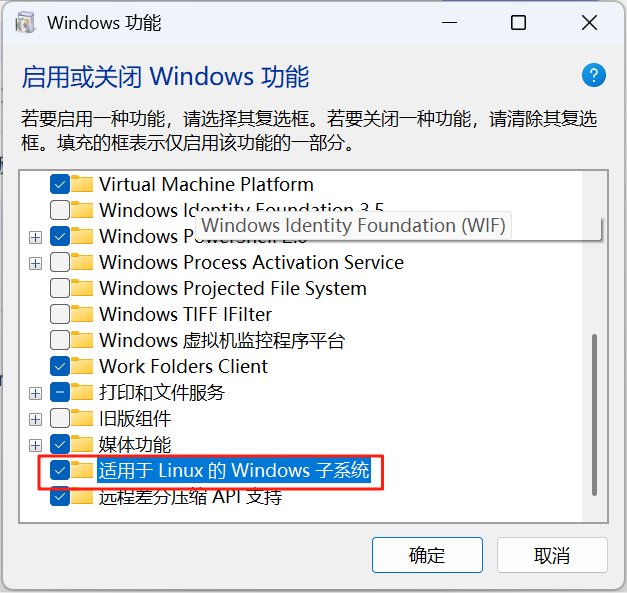This screenshot has width=627, height=593.
Task: Click the Work Folders Client folder icon
Action: [82, 366]
